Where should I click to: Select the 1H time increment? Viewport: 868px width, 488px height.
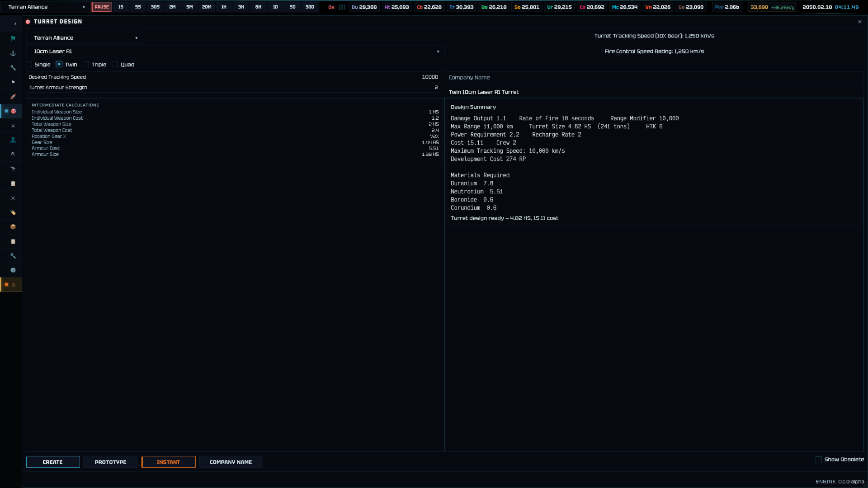coord(224,7)
